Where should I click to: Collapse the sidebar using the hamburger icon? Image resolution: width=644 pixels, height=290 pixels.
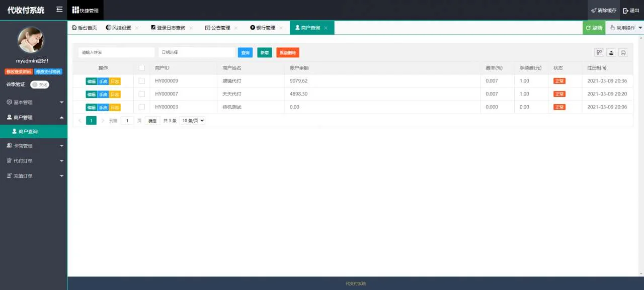click(59, 9)
